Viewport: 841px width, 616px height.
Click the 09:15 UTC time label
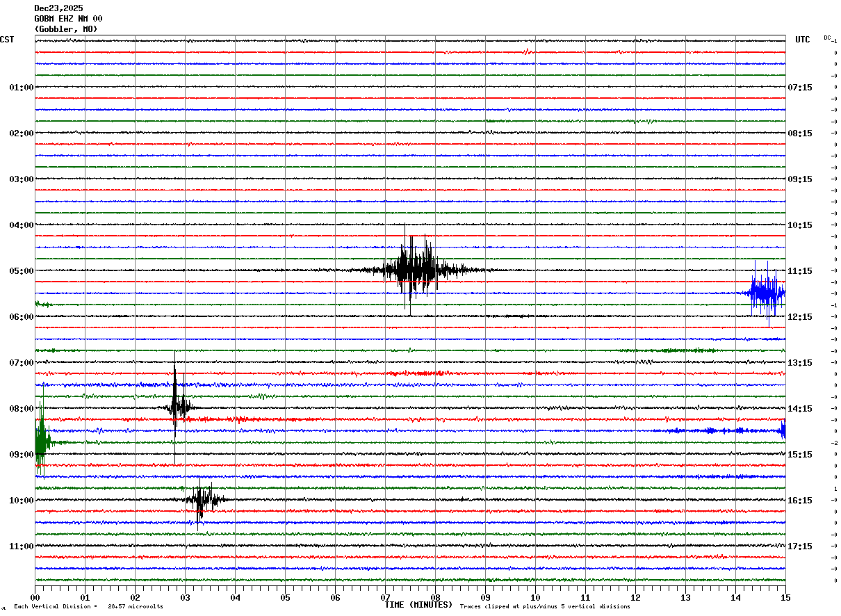800,179
